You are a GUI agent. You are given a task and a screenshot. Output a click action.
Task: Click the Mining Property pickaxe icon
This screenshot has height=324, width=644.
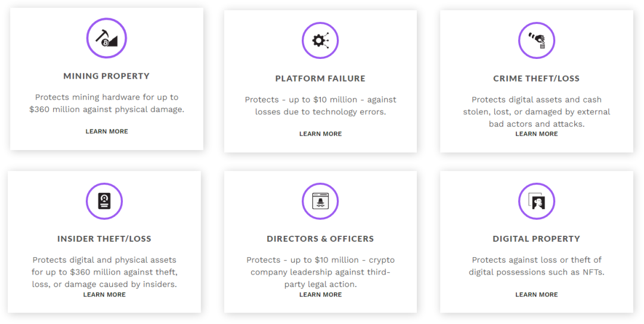pyautogui.click(x=107, y=38)
